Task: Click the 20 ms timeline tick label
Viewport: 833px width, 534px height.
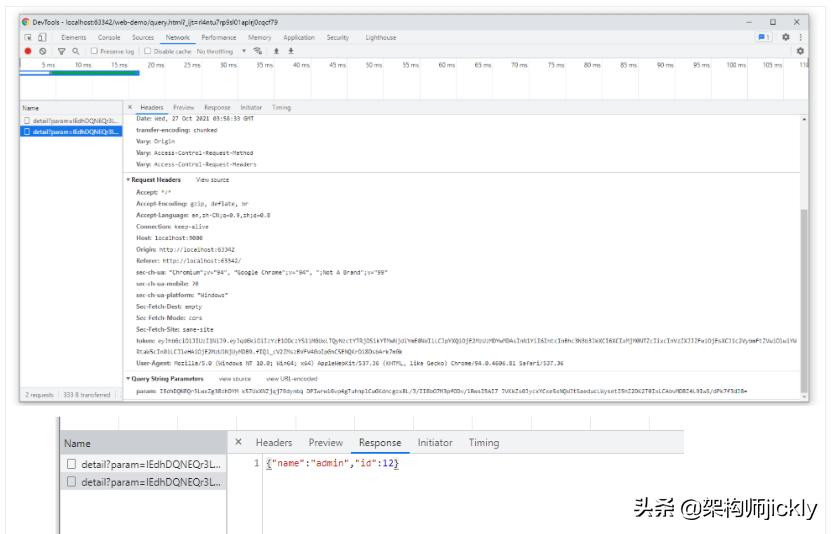Action: [x=156, y=65]
